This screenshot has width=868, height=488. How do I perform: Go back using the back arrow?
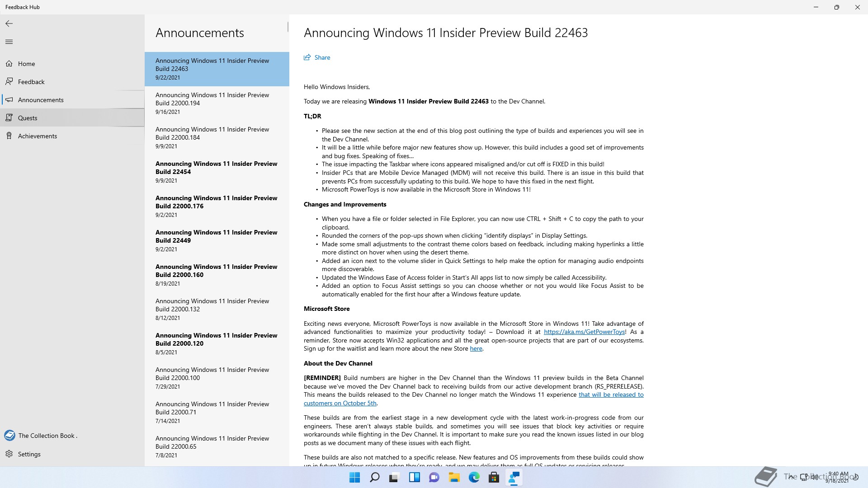[x=9, y=23]
